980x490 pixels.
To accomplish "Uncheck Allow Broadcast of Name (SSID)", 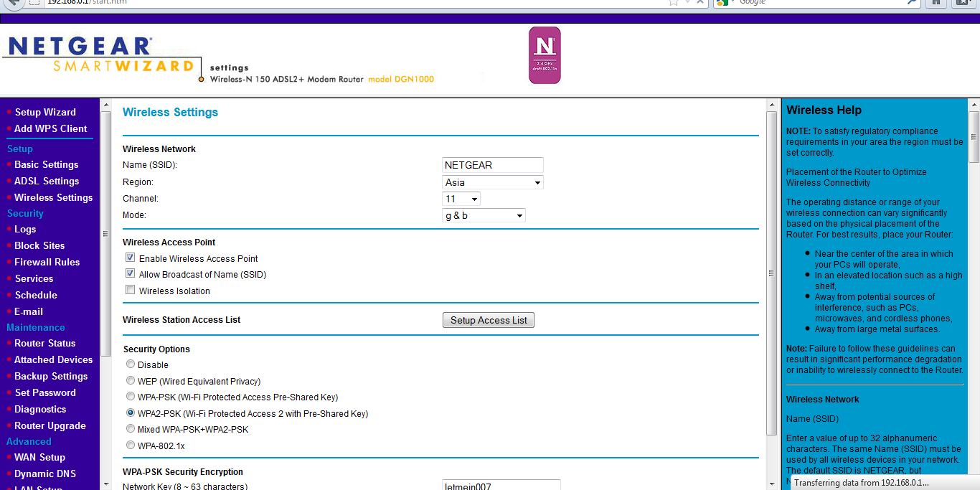I will coord(130,273).
